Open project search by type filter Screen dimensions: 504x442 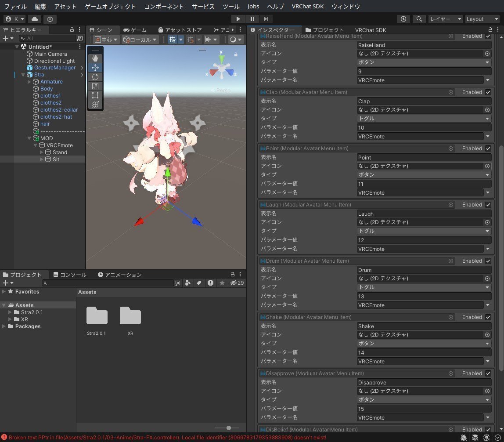click(188, 283)
